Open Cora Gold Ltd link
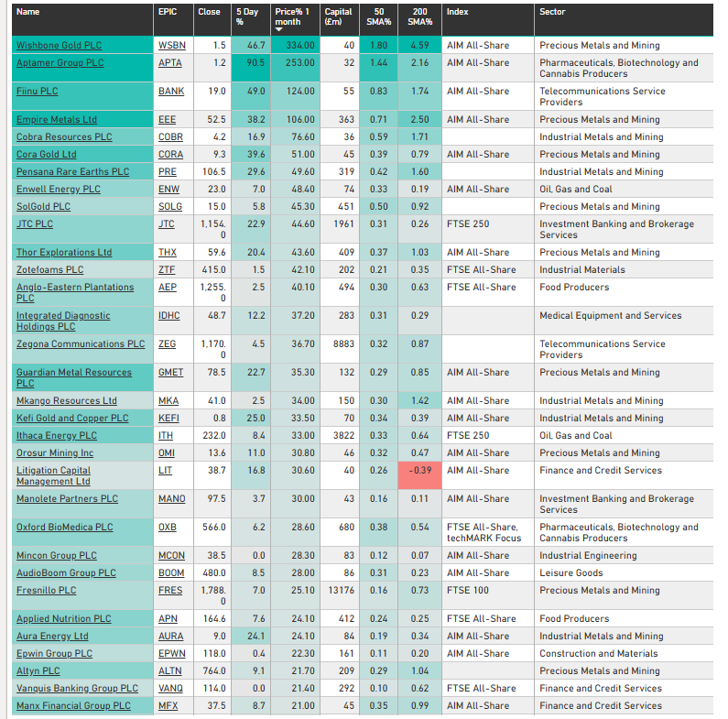This screenshot has width=728, height=719. point(47,154)
